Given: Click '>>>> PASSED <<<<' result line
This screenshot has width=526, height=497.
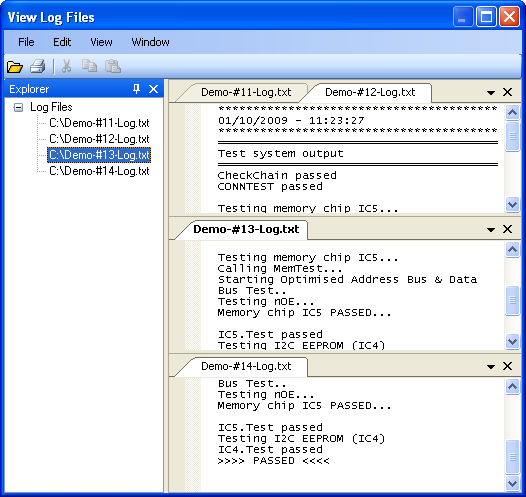Looking at the screenshot, I should point(273,461).
